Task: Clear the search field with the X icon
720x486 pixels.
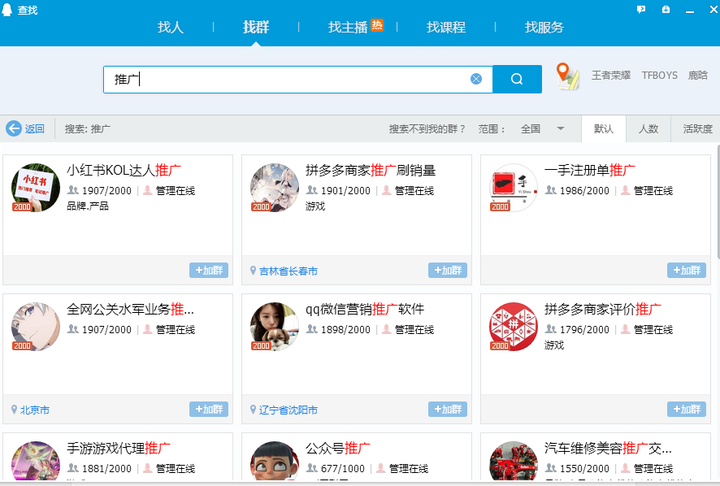Action: pyautogui.click(x=476, y=79)
